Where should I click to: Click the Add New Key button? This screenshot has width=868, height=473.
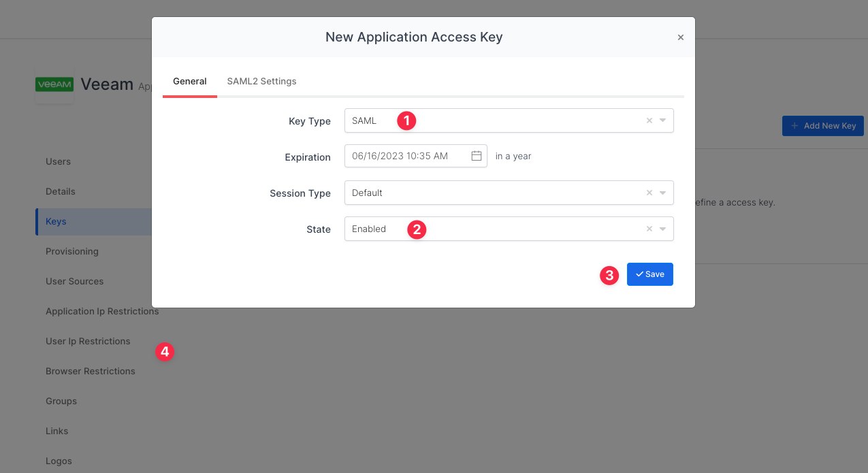(822, 126)
